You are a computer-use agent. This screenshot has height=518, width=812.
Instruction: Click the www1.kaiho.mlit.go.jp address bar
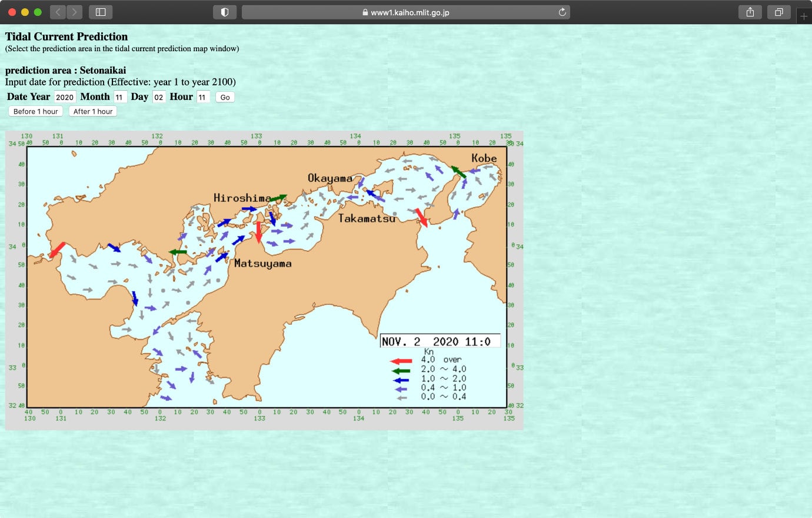click(406, 12)
